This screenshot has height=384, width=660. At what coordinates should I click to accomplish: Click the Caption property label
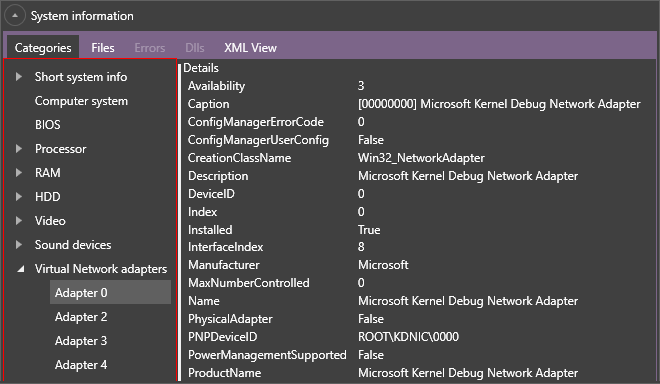pyautogui.click(x=208, y=104)
